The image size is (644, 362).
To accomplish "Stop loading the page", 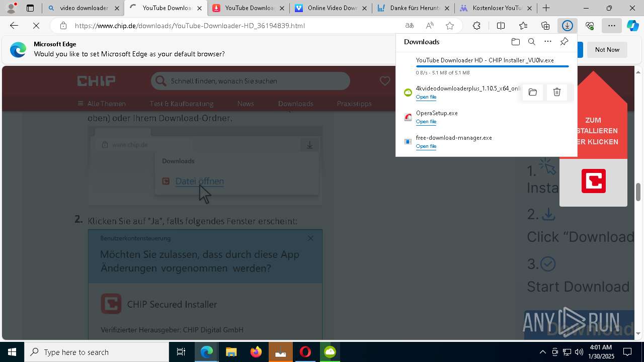I will [x=36, y=26].
